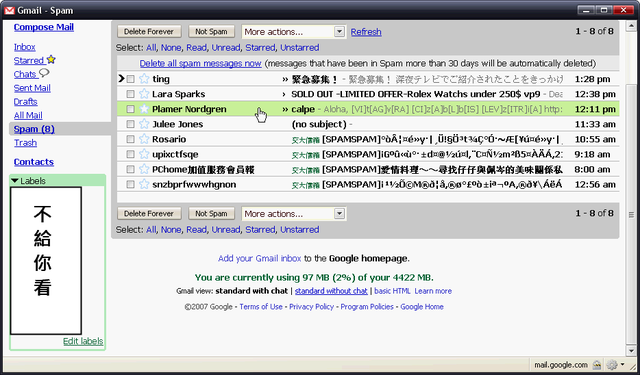This screenshot has width=640, height=375.
Task: Click Edit labels link
Action: coord(83,341)
